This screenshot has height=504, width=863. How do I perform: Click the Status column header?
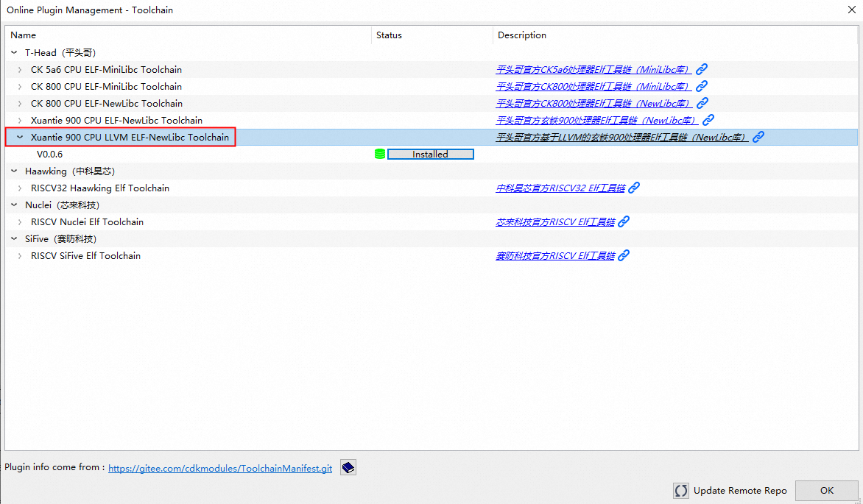pyautogui.click(x=389, y=35)
